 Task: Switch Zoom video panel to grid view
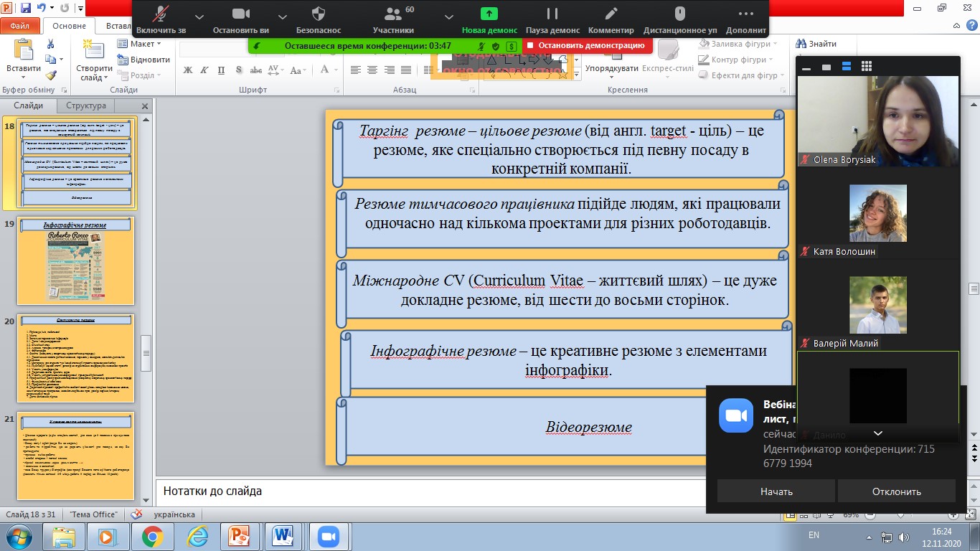(x=867, y=67)
